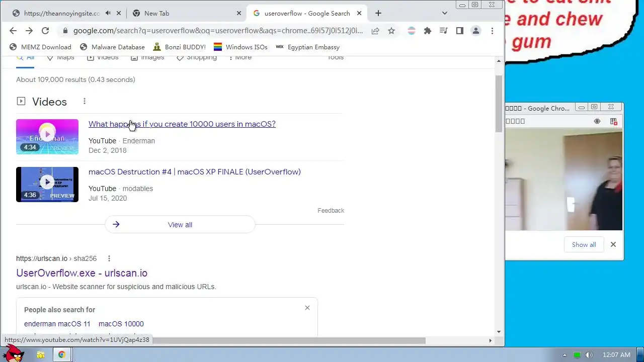Viewport: 644px width, 362px height.
Task: Show hidden system tray icons
Action: click(x=565, y=355)
